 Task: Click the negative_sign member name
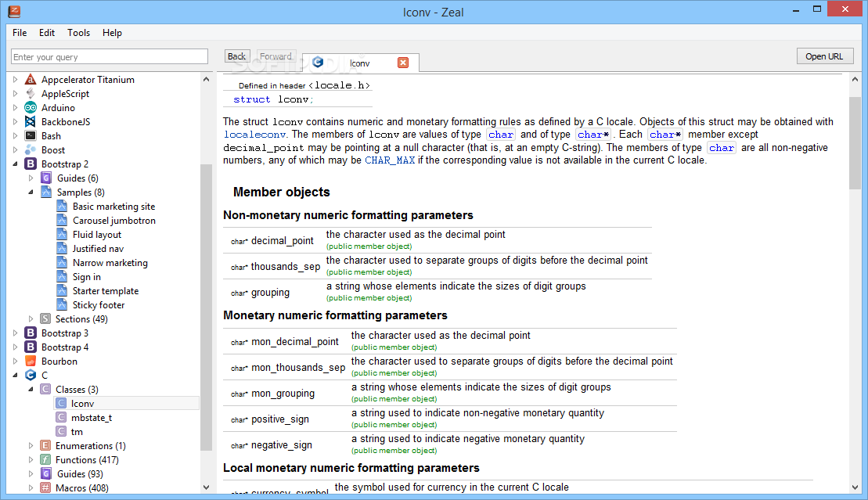click(282, 445)
